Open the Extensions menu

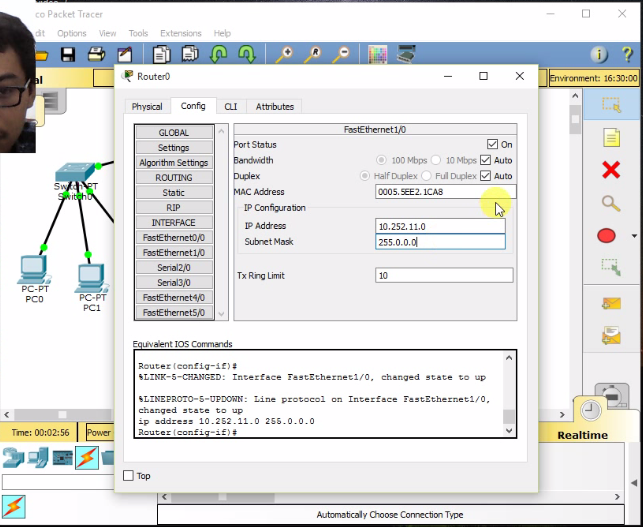click(180, 33)
